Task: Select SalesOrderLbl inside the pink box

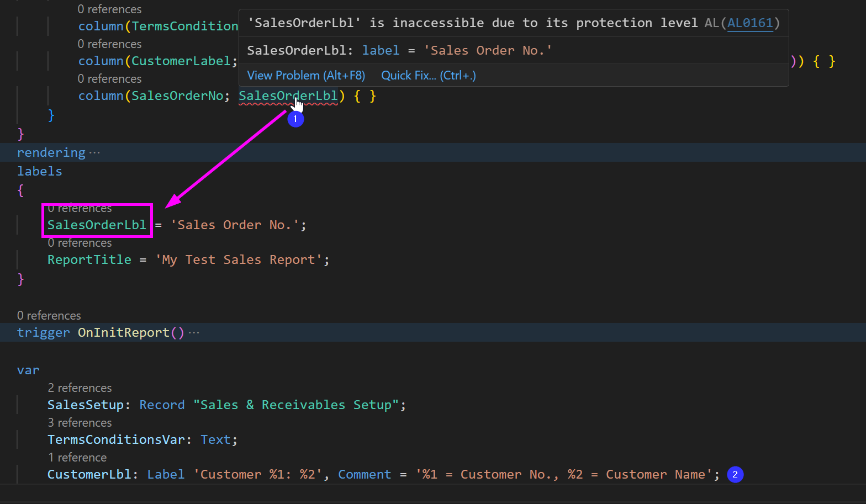Action: coord(97,225)
